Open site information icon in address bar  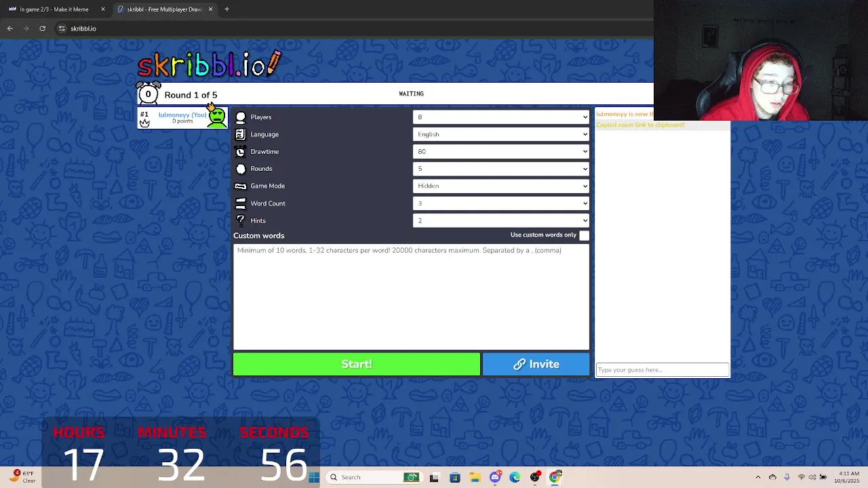pos(62,28)
